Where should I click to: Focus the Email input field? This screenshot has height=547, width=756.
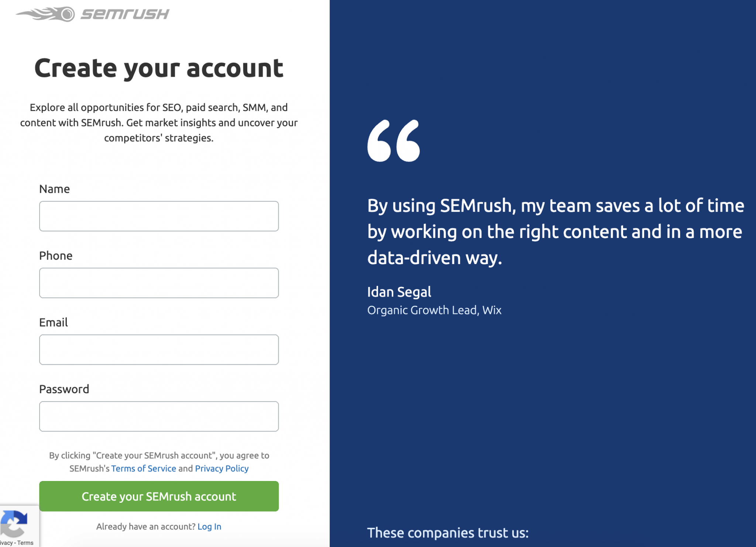159,350
